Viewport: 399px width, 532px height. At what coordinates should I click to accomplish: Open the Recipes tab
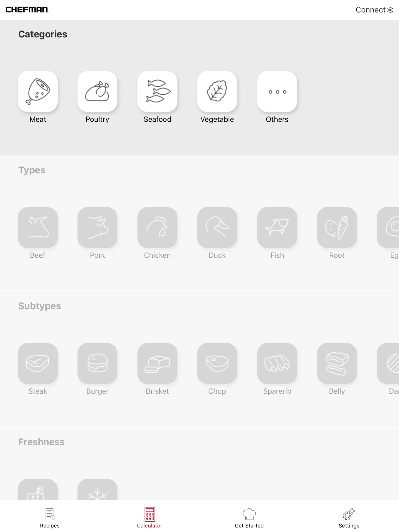50,518
